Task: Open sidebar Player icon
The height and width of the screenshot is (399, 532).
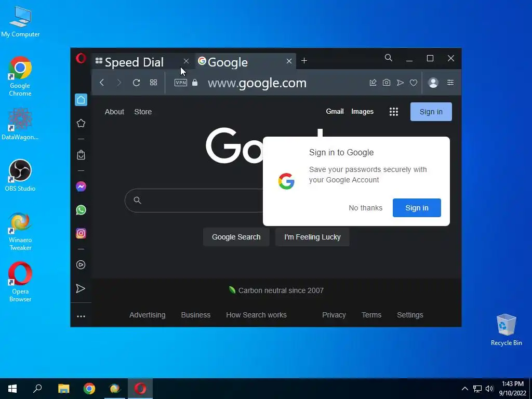Action: pos(81,264)
